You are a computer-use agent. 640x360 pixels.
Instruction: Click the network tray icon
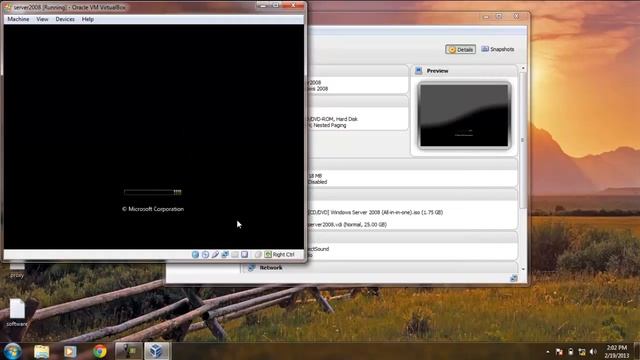tap(582, 352)
